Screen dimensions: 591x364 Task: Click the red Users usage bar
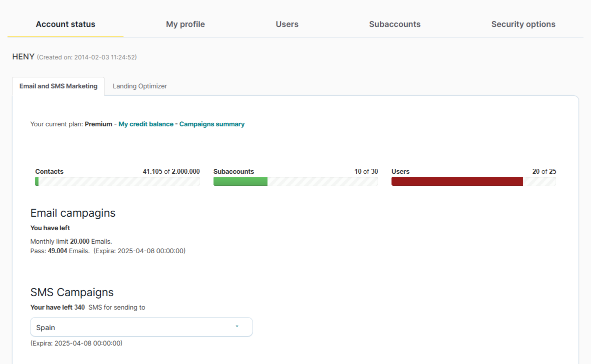(x=457, y=181)
